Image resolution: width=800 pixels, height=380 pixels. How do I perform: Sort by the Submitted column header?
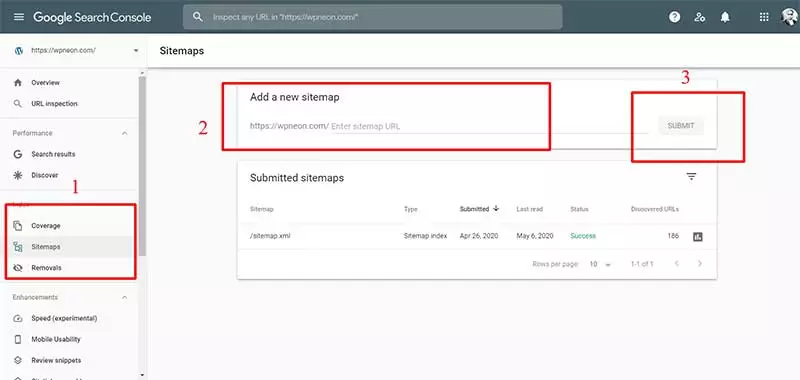pyautogui.click(x=479, y=209)
